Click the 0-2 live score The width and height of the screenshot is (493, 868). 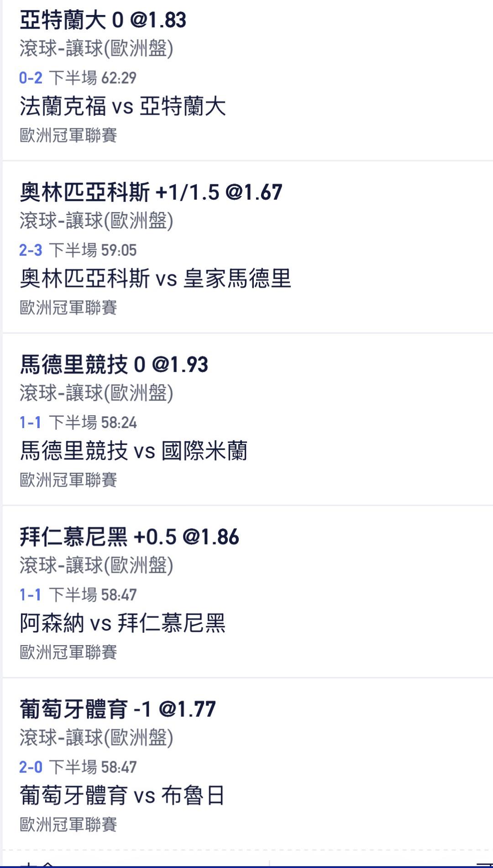(31, 78)
